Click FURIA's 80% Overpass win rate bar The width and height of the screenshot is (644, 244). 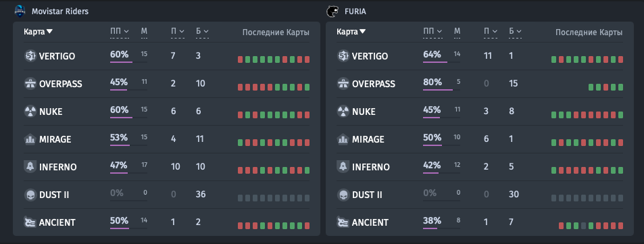coord(441,89)
